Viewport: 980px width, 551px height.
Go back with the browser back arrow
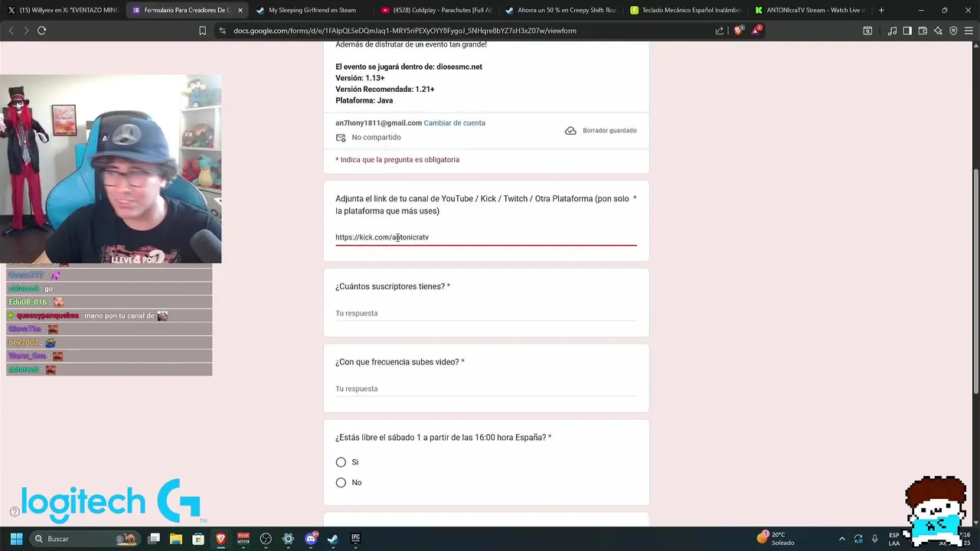[x=11, y=31]
